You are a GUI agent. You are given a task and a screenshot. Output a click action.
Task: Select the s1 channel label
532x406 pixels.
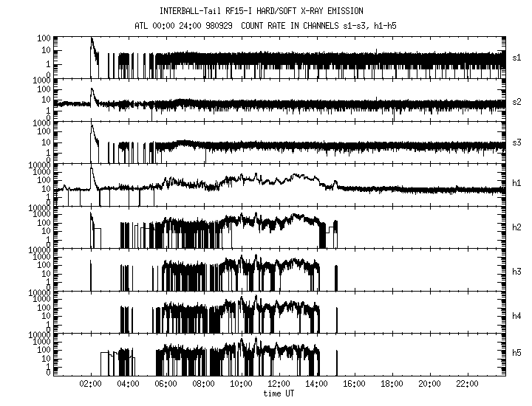(516, 58)
